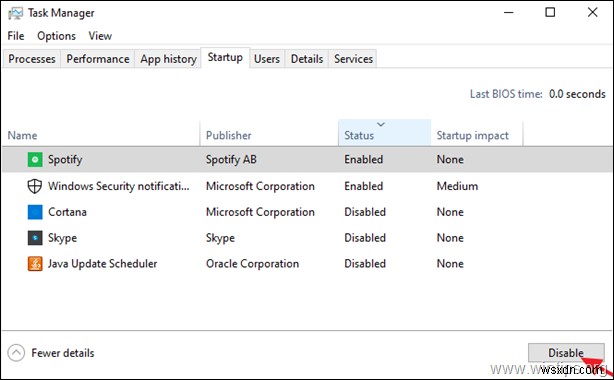Click Disabled status in Java Update row
614x380 pixels.
(x=365, y=264)
